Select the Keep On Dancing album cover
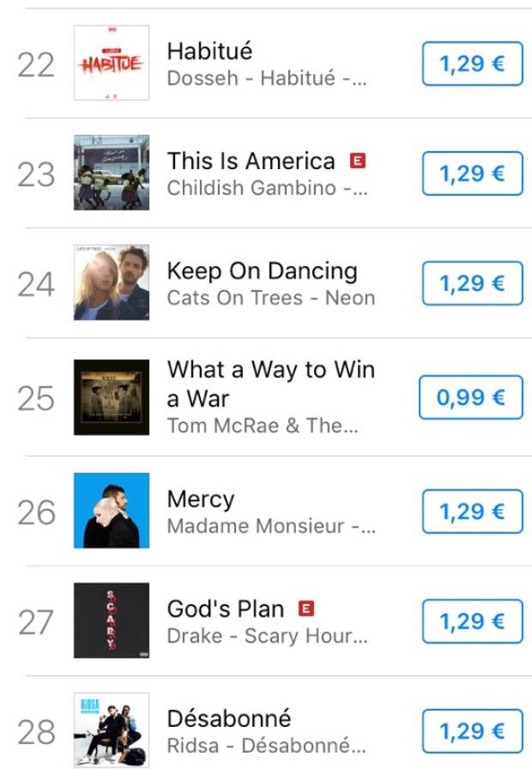Viewport: 532px width, 769px height. [112, 282]
